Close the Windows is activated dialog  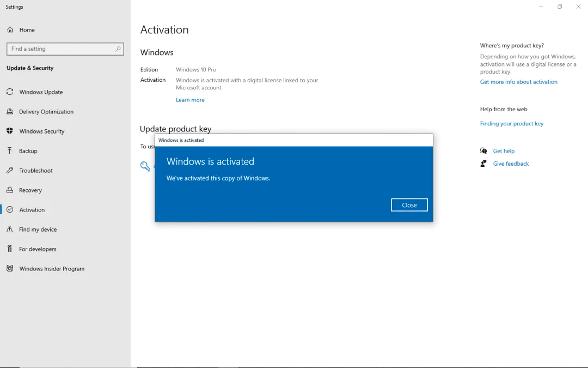[409, 205]
